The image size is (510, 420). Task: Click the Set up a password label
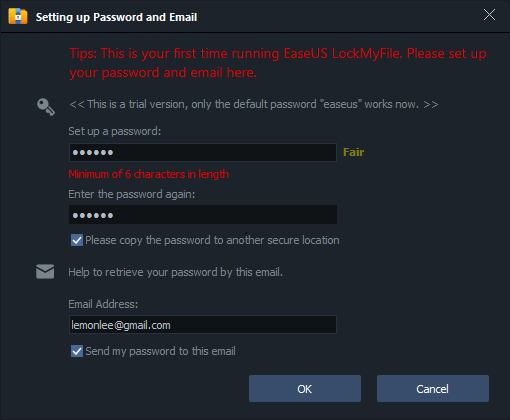(x=115, y=131)
